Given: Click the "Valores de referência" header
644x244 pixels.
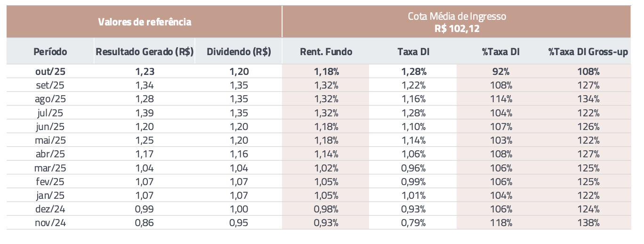Looking at the screenshot, I should point(145,22).
